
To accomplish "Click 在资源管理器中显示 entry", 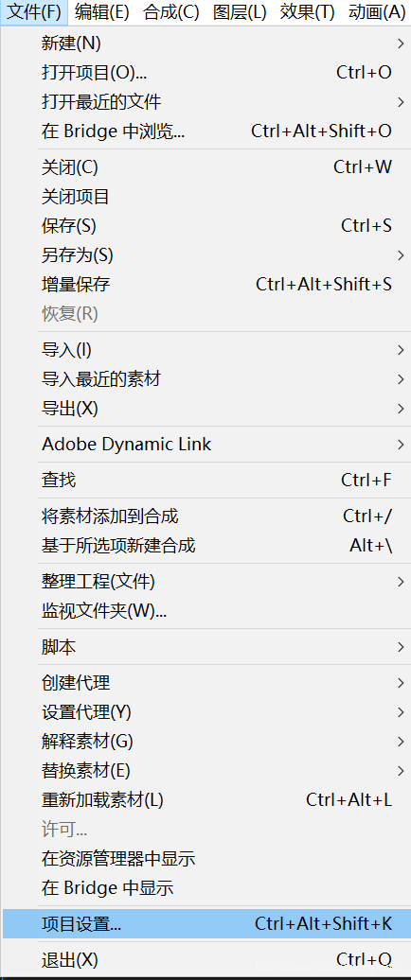I will coord(205,858).
